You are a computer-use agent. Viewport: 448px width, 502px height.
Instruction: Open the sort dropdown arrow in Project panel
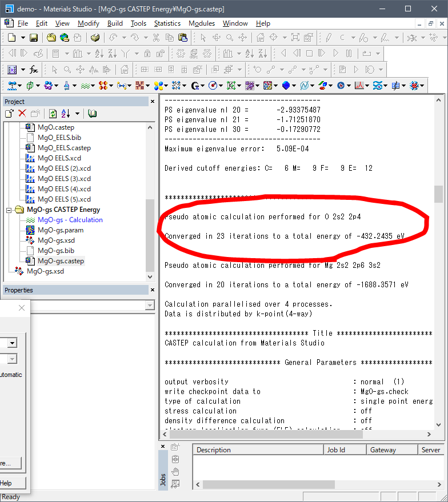click(x=77, y=113)
